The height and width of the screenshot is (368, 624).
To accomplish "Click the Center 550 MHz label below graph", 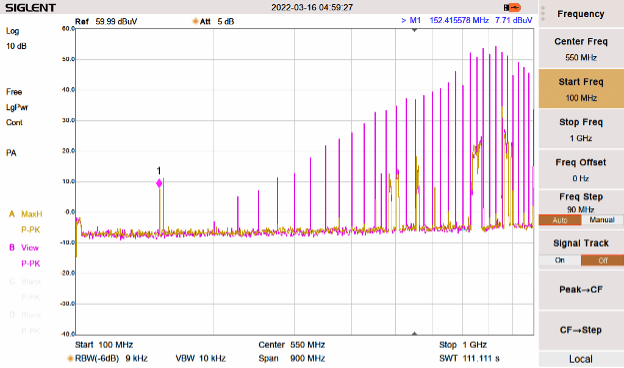I will point(292,345).
